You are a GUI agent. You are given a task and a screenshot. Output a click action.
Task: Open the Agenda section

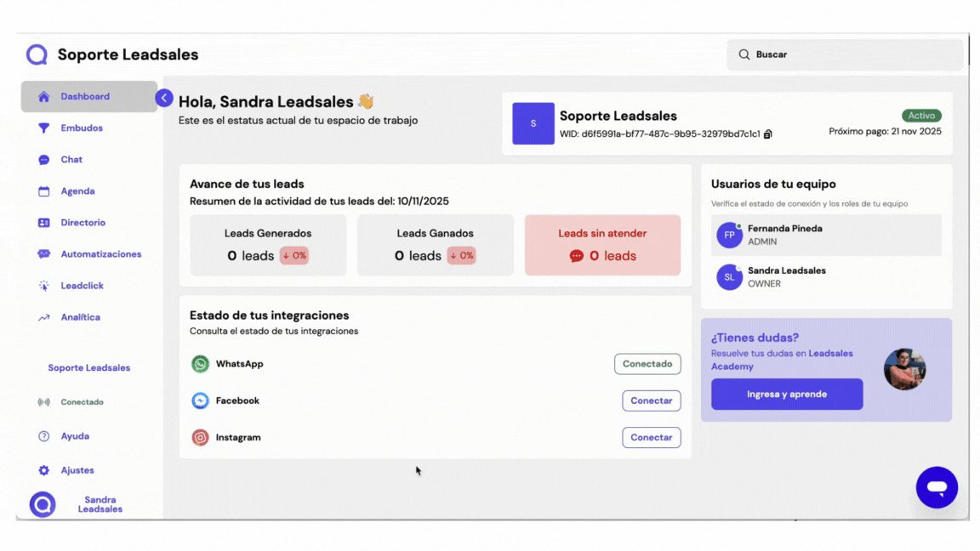point(78,190)
